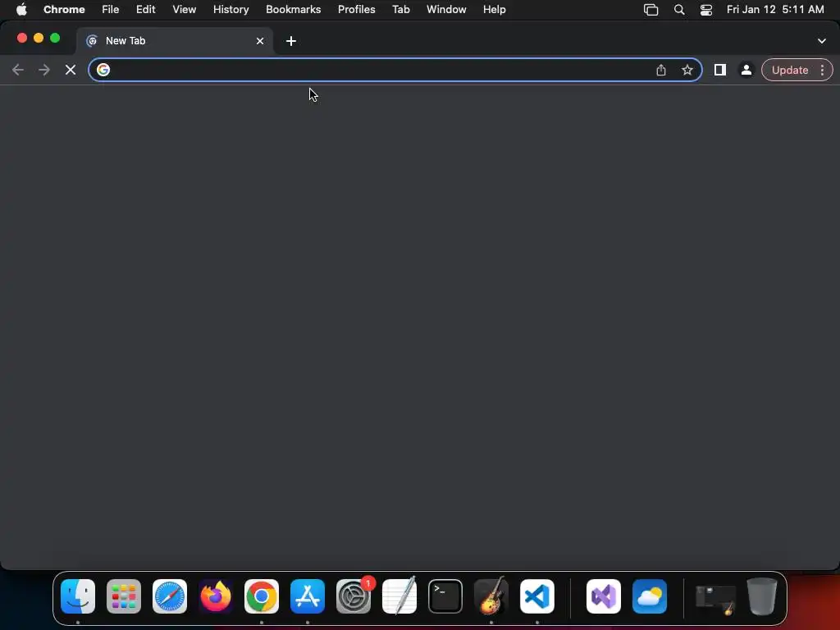840x630 pixels.
Task: Open System Settings from the Dock
Action: [354, 596]
